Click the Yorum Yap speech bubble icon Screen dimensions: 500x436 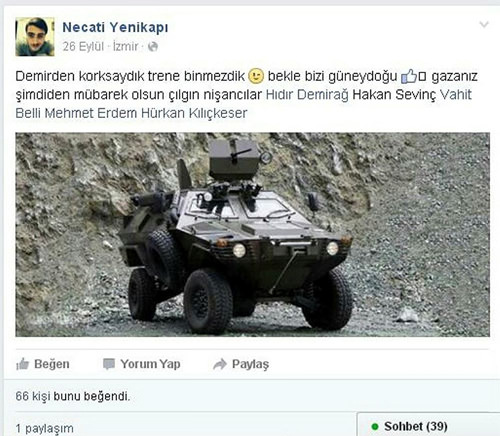point(109,364)
